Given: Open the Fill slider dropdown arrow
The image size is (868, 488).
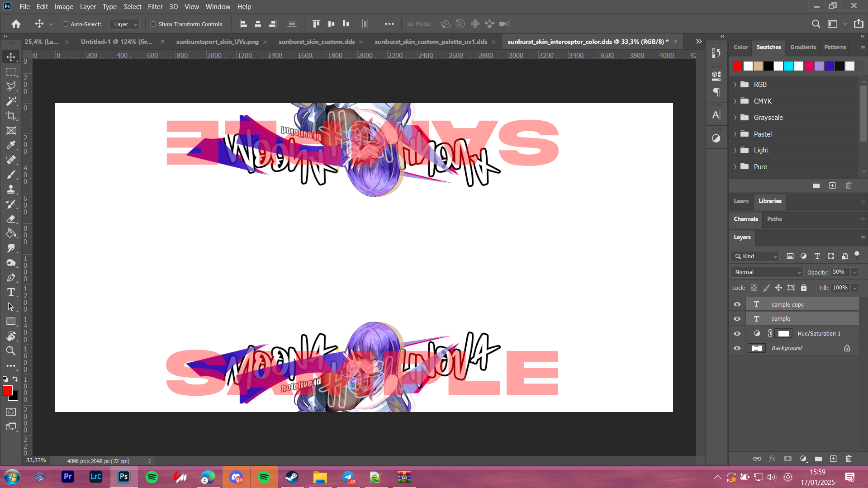Looking at the screenshot, I should 855,288.
